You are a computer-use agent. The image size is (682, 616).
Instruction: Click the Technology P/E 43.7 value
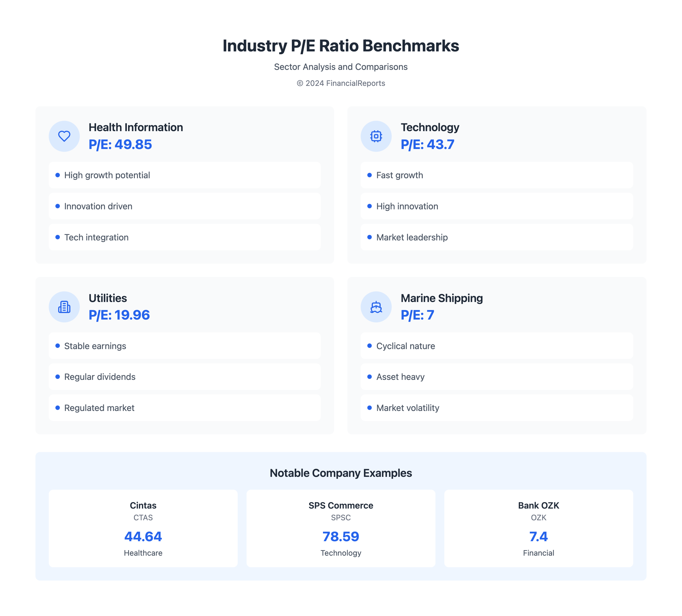click(427, 144)
